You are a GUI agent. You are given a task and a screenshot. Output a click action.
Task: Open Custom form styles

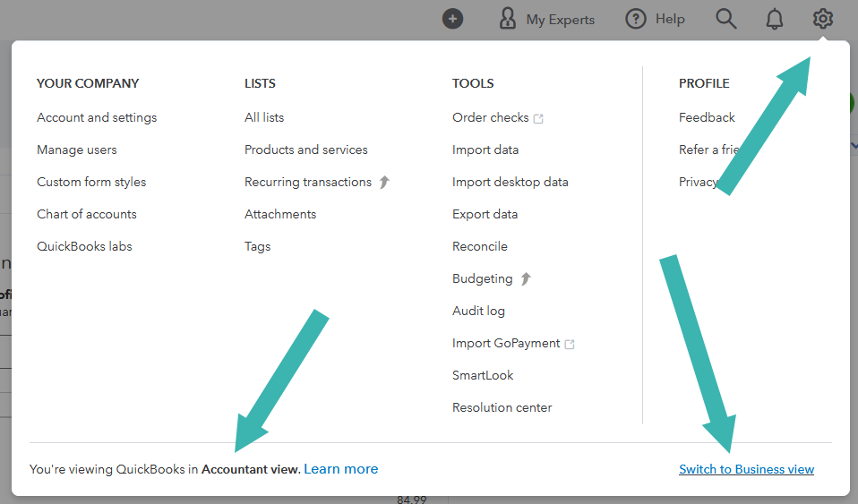point(91,183)
